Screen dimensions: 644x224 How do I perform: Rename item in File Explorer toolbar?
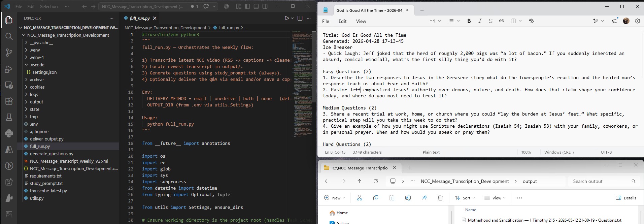click(x=408, y=198)
